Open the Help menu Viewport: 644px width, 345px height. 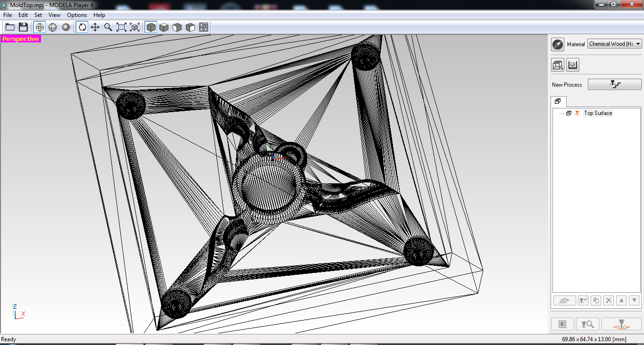point(99,15)
